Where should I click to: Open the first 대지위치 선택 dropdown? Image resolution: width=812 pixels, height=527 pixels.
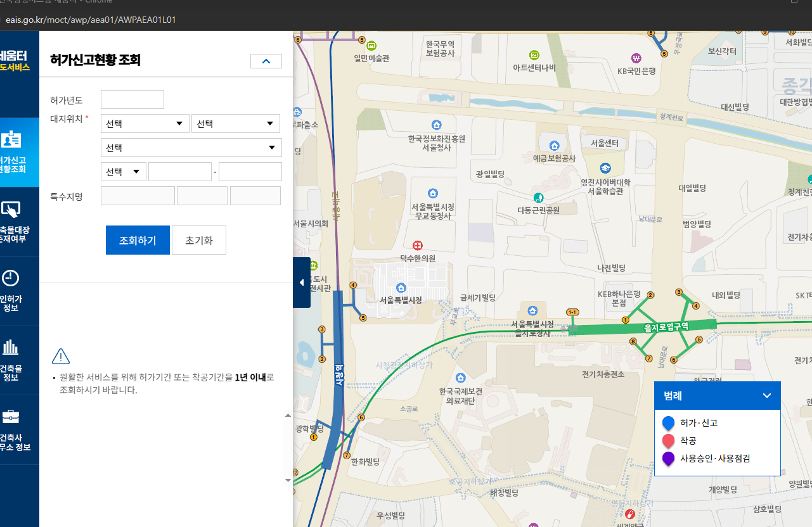coord(145,124)
